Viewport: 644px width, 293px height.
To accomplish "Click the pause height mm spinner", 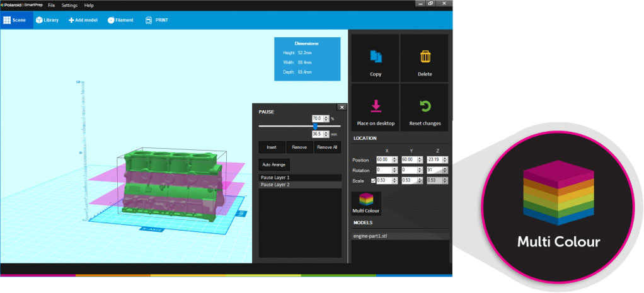I will (326, 134).
